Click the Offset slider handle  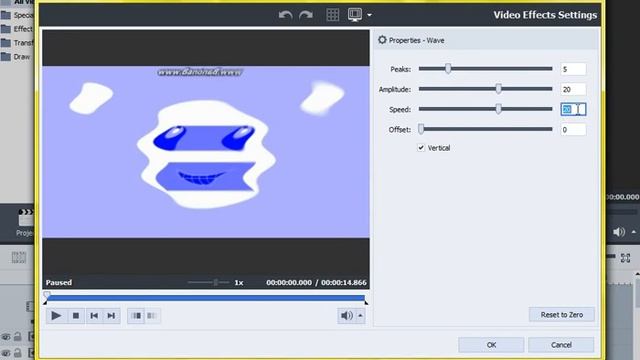tap(421, 129)
